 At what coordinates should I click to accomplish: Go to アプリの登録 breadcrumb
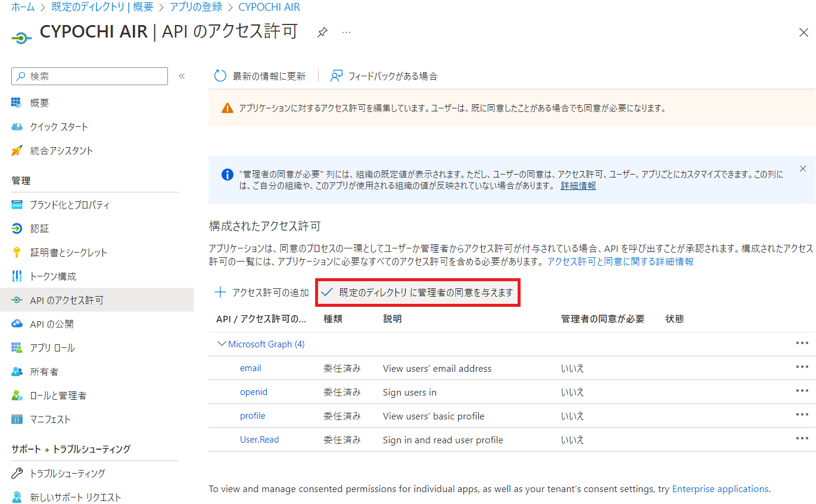pyautogui.click(x=196, y=7)
